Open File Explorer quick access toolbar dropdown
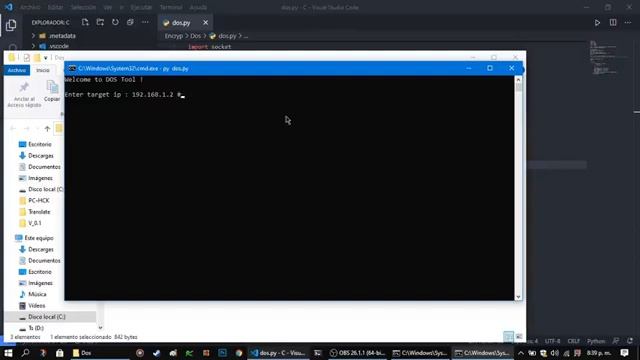Screen dimensions: 640x360 pyautogui.click(x=46, y=58)
